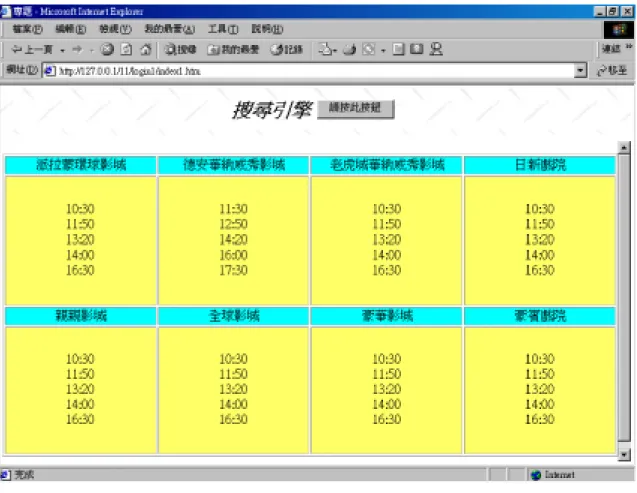The width and height of the screenshot is (637, 493).
Task: Open the 工具(T) Tools menu
Action: [x=223, y=29]
